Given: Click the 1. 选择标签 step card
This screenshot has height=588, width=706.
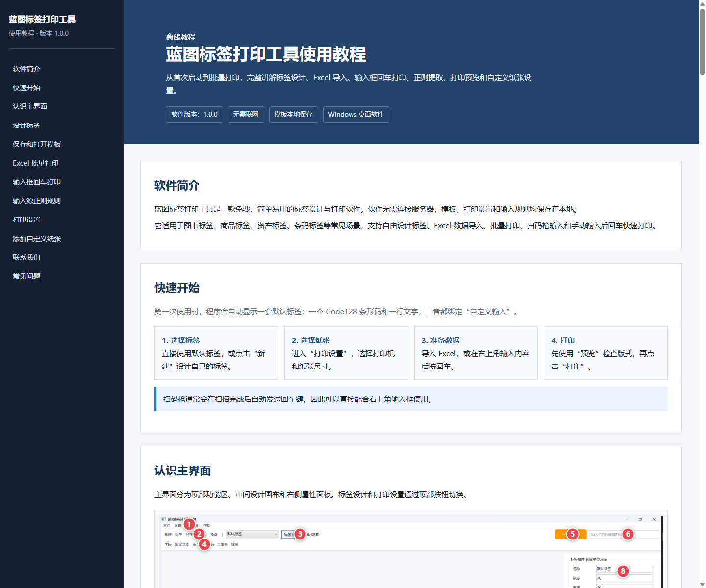Looking at the screenshot, I should [216, 353].
